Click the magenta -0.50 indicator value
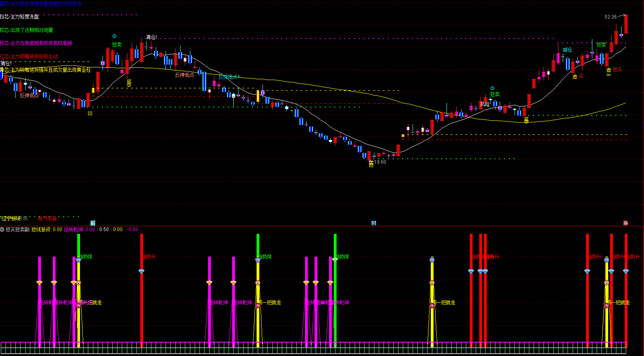 pos(132,229)
